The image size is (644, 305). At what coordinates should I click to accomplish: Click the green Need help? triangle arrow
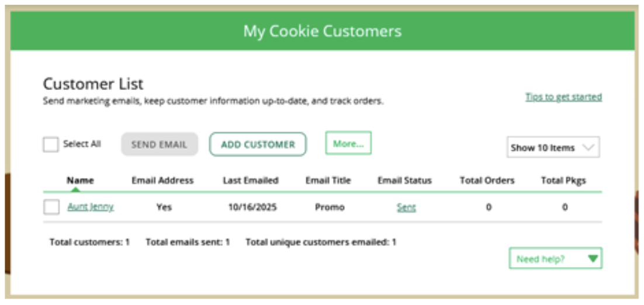(593, 258)
